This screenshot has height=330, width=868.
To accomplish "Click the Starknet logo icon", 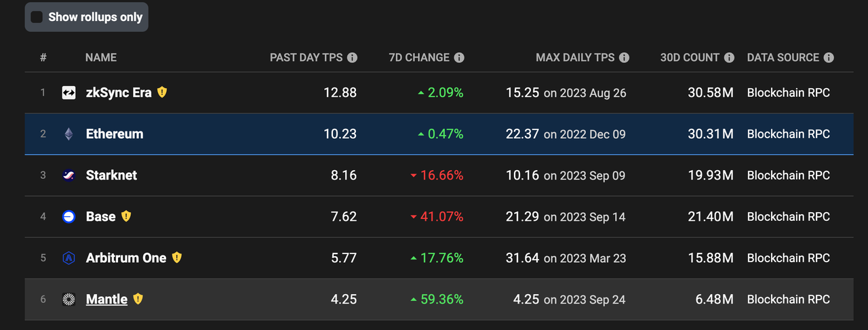I will [x=68, y=176].
